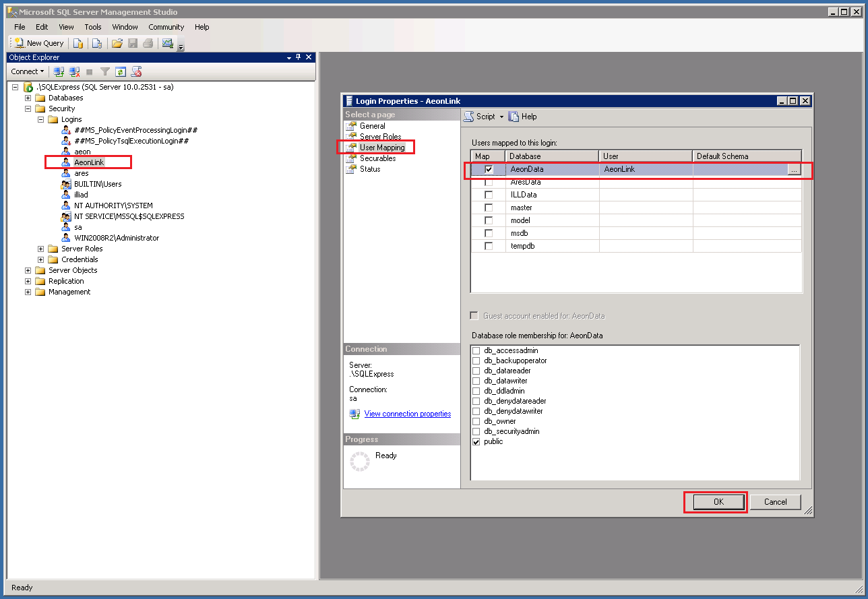Viewport: 868px width, 599px height.
Task: Open the Community menu
Action: (x=166, y=27)
